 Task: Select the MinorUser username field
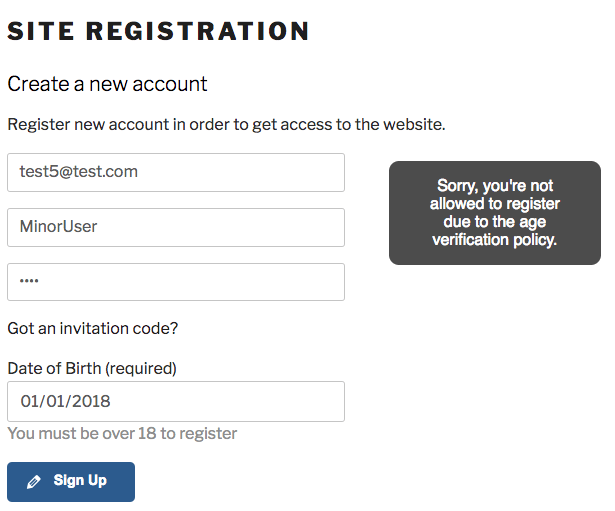pyautogui.click(x=176, y=227)
